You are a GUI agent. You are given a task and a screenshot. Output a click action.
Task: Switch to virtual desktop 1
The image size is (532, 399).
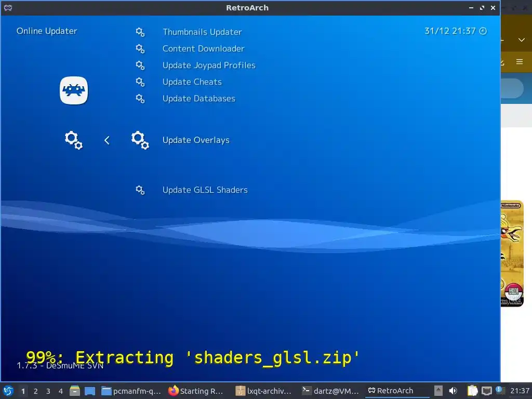(23, 391)
